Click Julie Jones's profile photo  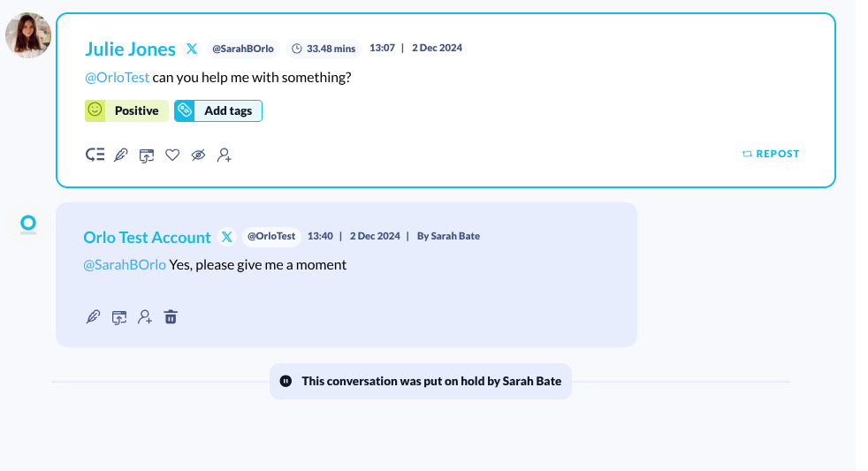[28, 35]
